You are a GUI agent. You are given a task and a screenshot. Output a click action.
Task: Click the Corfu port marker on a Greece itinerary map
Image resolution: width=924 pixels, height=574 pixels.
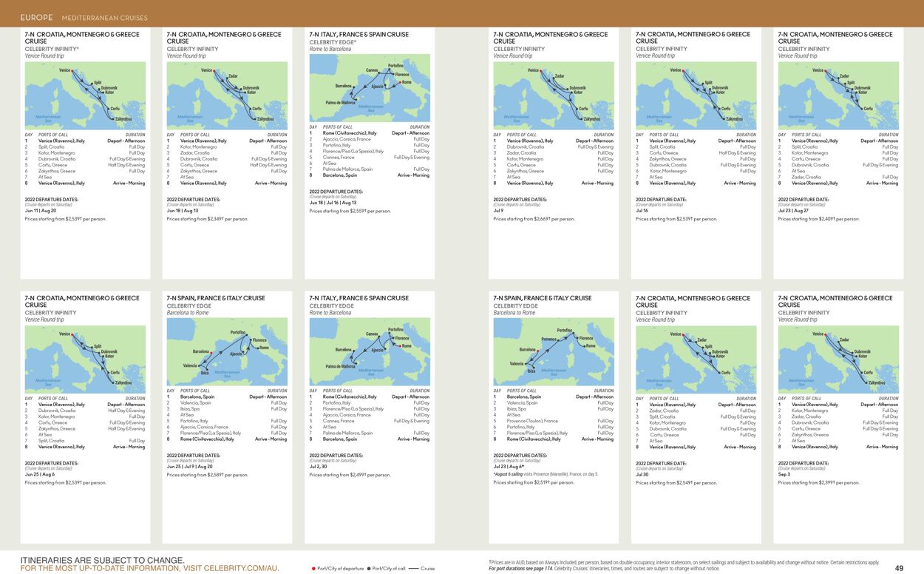[x=108, y=109]
